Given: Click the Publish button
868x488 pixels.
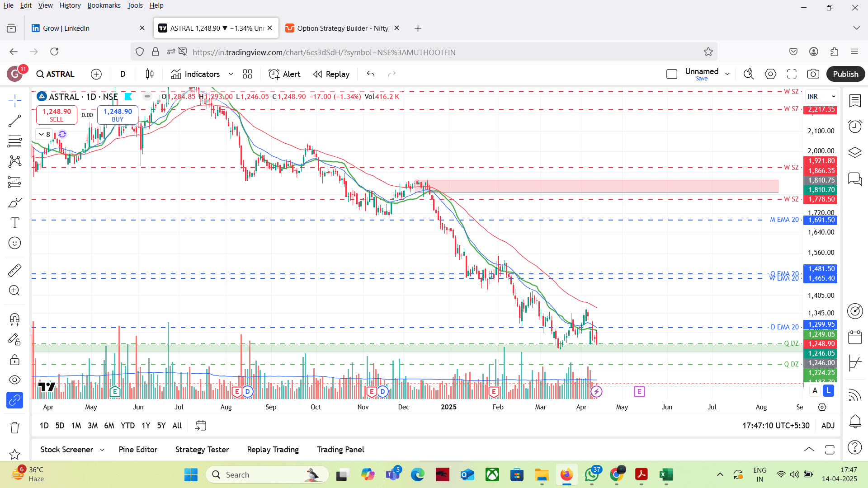Looking at the screenshot, I should tap(845, 74).
